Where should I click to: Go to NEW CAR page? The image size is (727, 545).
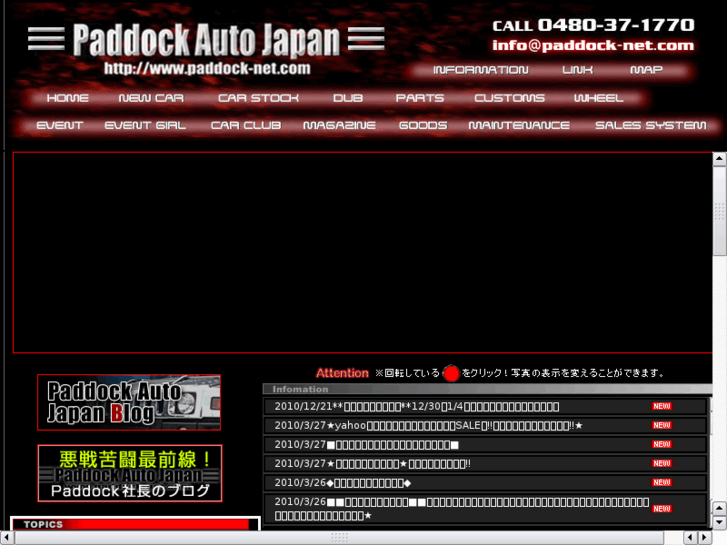(151, 98)
